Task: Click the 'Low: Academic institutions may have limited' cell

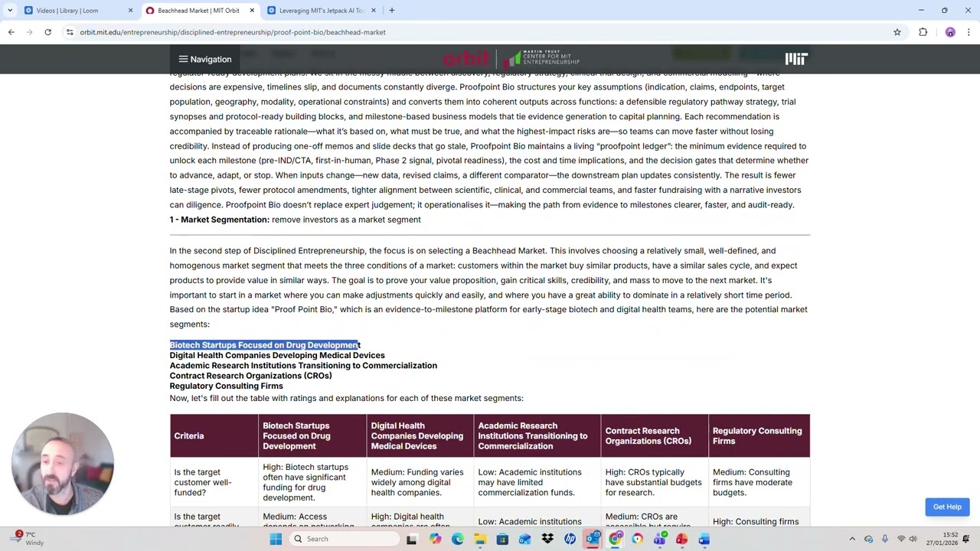Action: [537, 482]
